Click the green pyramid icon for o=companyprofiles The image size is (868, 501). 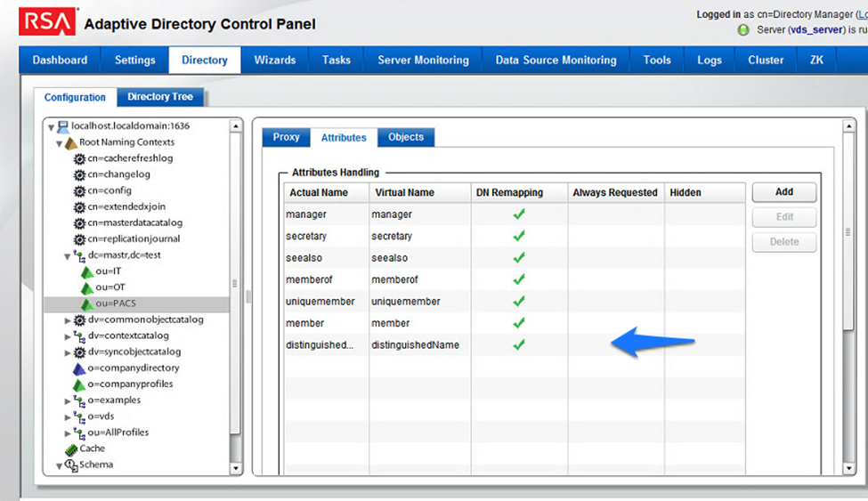pos(79,384)
